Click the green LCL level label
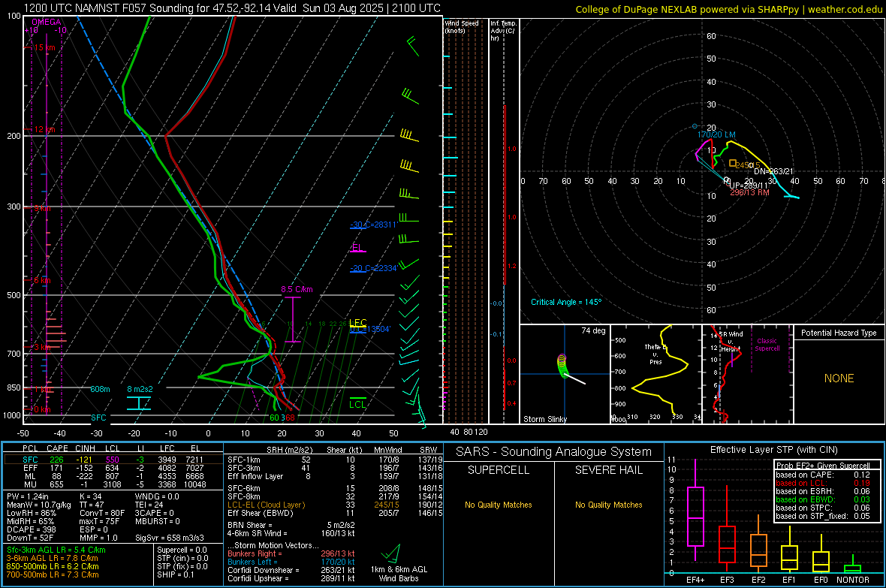This screenshot has height=588, width=886. click(357, 404)
